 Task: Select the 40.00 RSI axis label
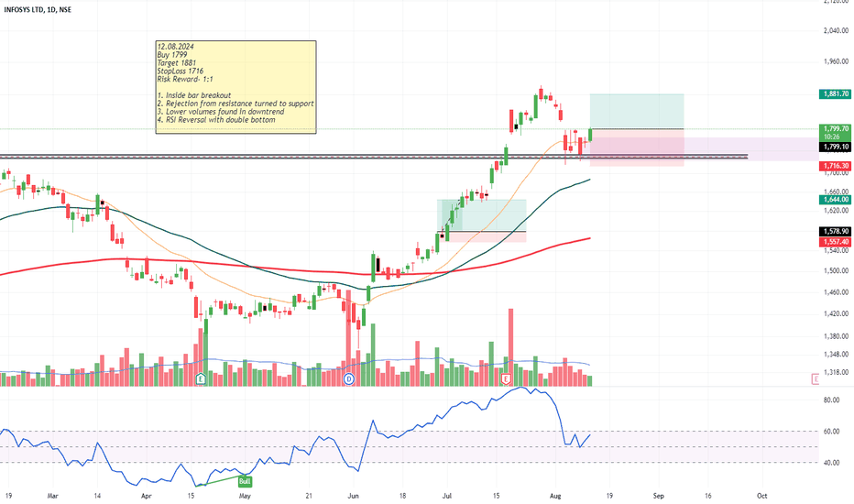pos(831,463)
